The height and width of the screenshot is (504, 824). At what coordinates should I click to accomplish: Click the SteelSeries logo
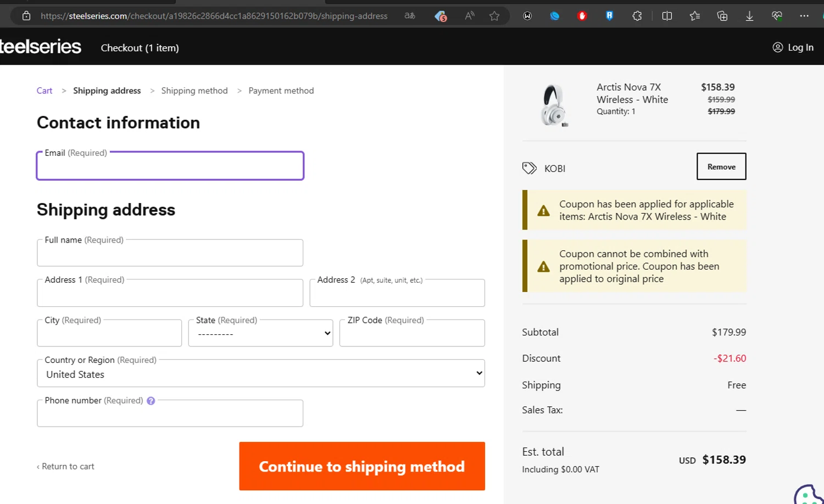tap(40, 47)
